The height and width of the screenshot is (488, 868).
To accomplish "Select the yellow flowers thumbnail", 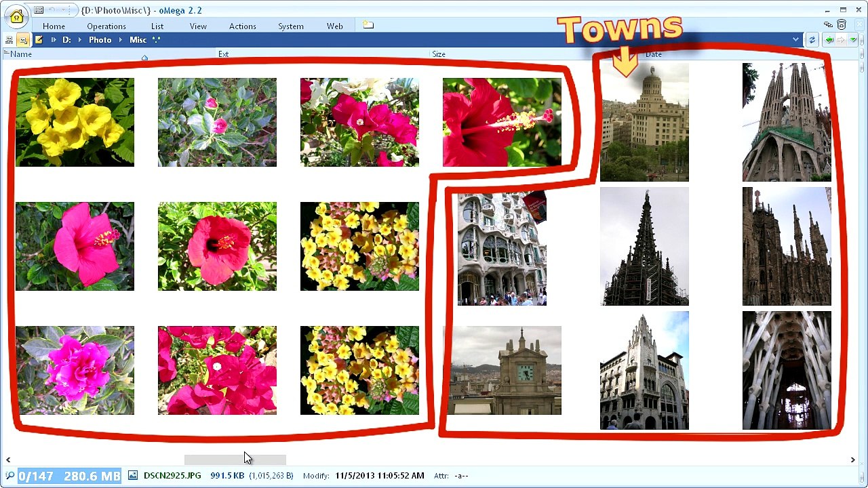I will [75, 122].
